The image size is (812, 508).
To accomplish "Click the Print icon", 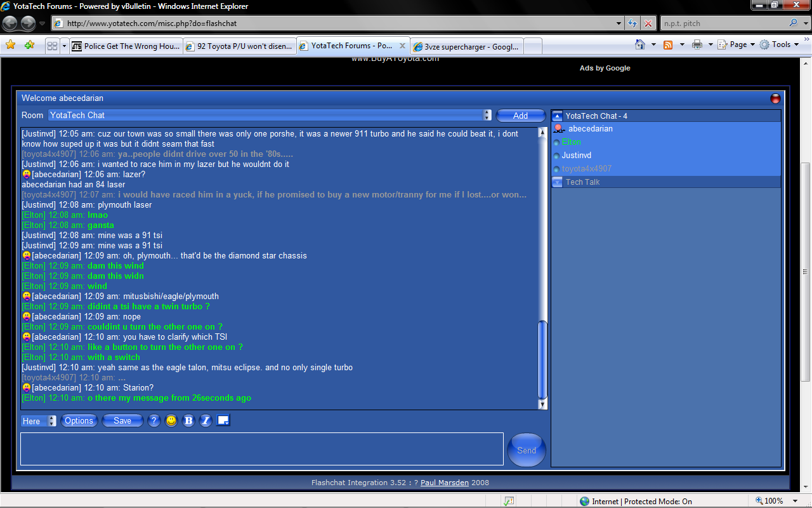I will pyautogui.click(x=697, y=44).
